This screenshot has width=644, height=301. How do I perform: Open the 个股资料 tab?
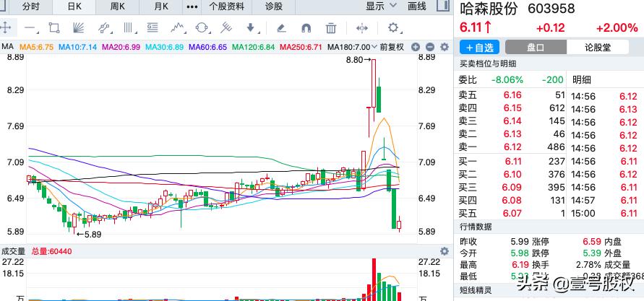(x=226, y=6)
